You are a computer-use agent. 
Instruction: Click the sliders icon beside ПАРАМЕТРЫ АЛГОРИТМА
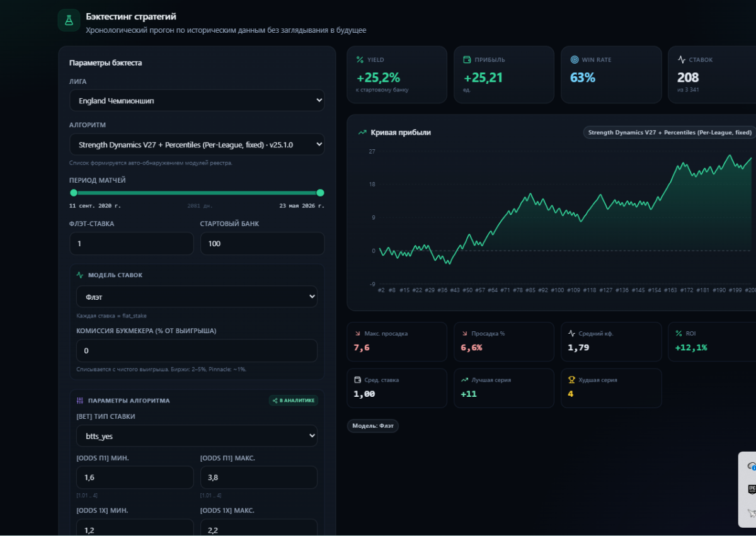80,401
